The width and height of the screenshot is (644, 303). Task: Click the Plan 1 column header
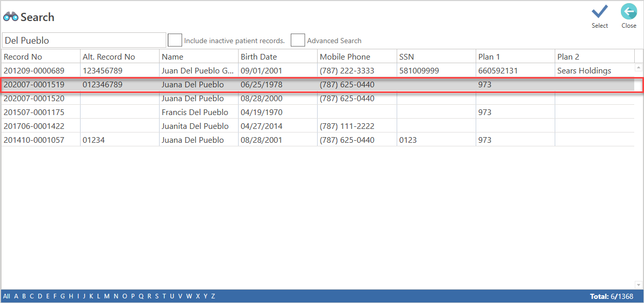pyautogui.click(x=515, y=56)
